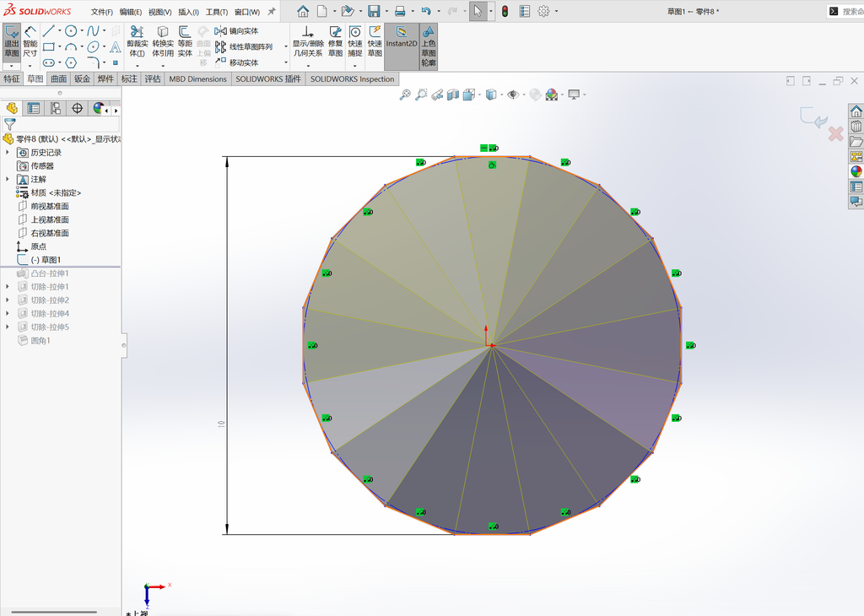Select the Polygon sketch tool
Screen dimensions: 864x616
click(x=71, y=62)
